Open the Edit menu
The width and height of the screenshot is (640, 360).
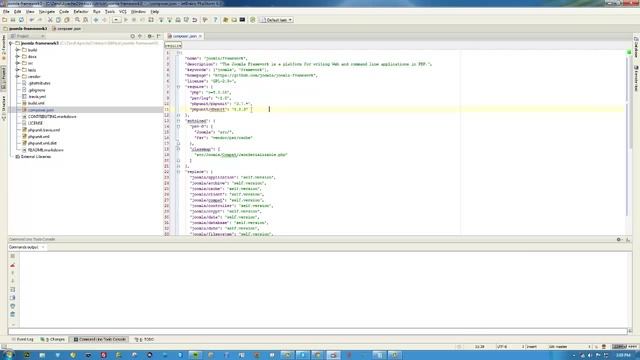pos(18,12)
